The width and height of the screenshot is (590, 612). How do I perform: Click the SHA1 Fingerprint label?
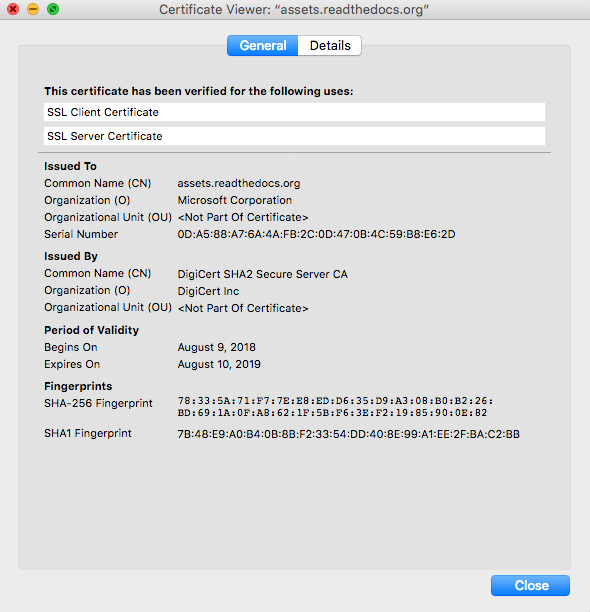88,433
